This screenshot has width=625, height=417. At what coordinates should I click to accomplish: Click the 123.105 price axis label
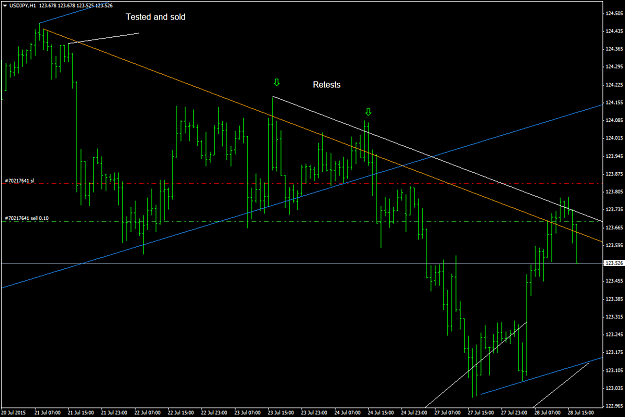coord(614,370)
